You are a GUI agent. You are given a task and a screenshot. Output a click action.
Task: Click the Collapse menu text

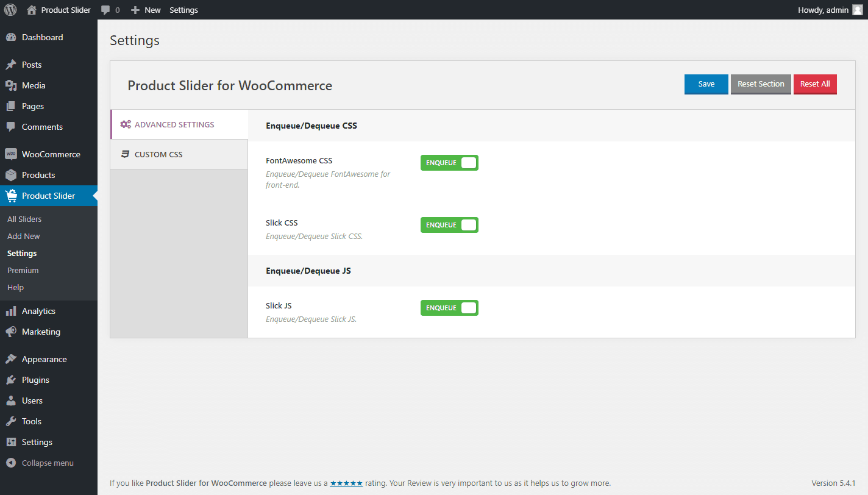tap(48, 463)
